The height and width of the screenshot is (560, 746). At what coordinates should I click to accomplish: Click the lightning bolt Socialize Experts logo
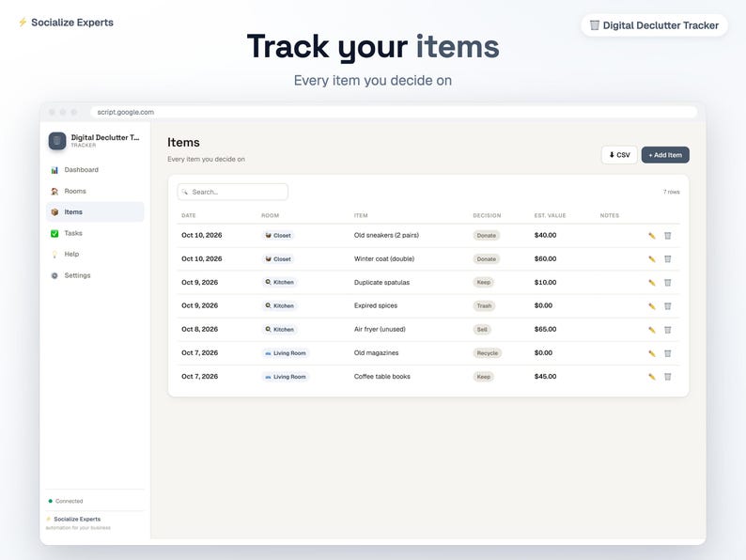(x=23, y=23)
